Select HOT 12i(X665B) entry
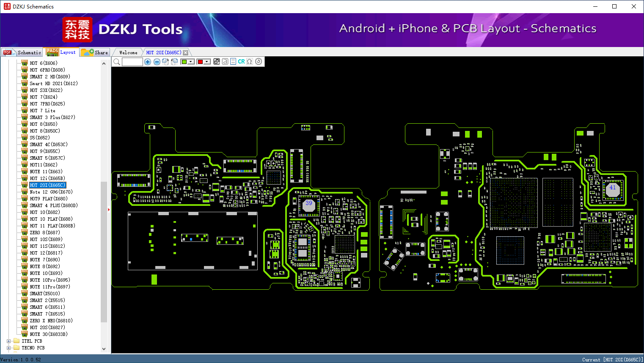This screenshot has height=363, width=644. coord(47,178)
